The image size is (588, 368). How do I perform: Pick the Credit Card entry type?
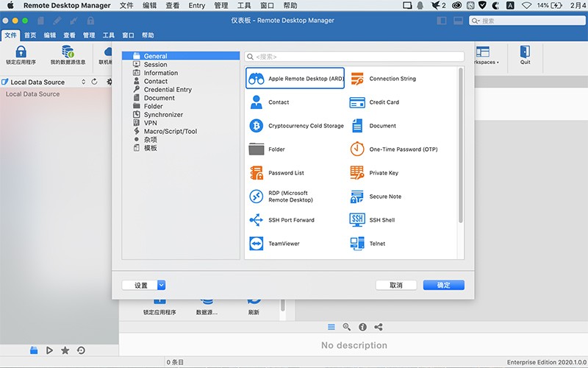[374, 102]
